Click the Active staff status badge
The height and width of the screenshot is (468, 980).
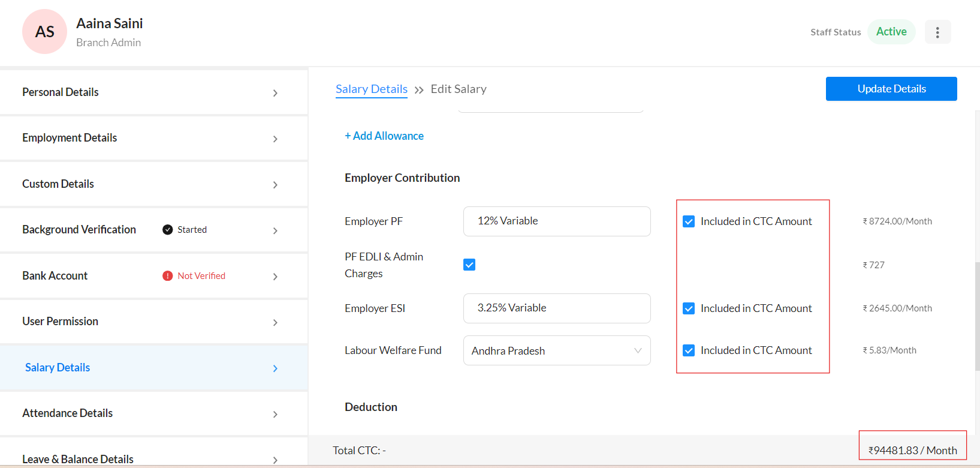891,32
